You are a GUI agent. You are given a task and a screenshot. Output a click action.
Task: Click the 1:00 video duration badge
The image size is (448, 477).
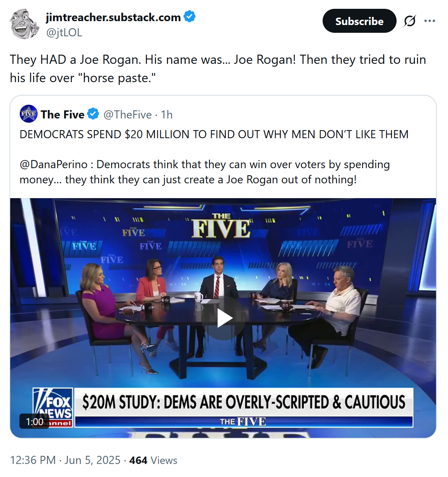click(35, 421)
